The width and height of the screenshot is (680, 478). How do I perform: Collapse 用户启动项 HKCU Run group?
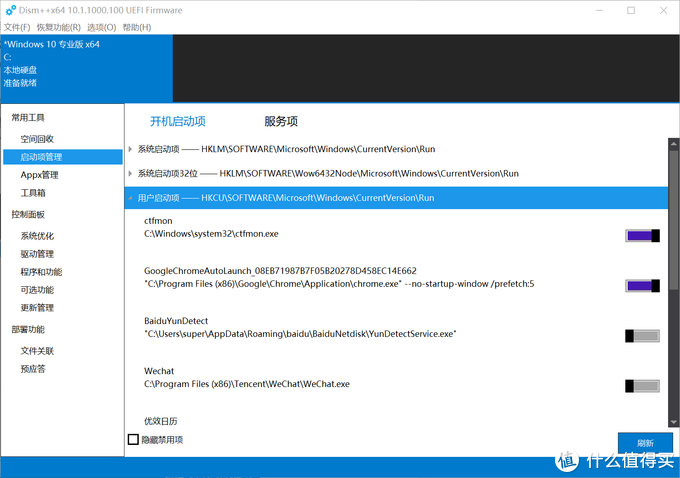tap(130, 198)
